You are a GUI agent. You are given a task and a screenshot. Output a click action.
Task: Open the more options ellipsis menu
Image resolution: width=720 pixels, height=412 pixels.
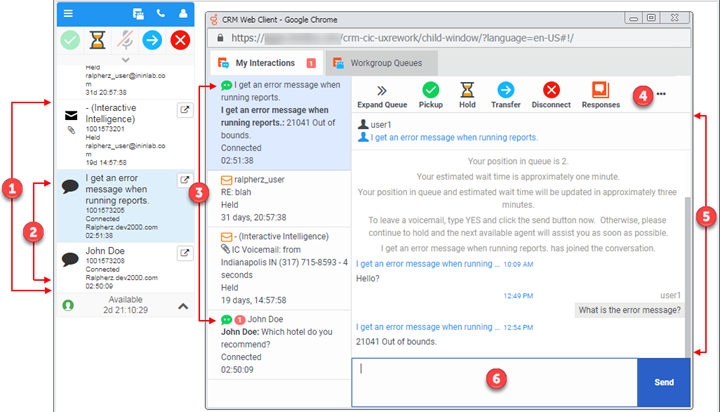pyautogui.click(x=661, y=94)
